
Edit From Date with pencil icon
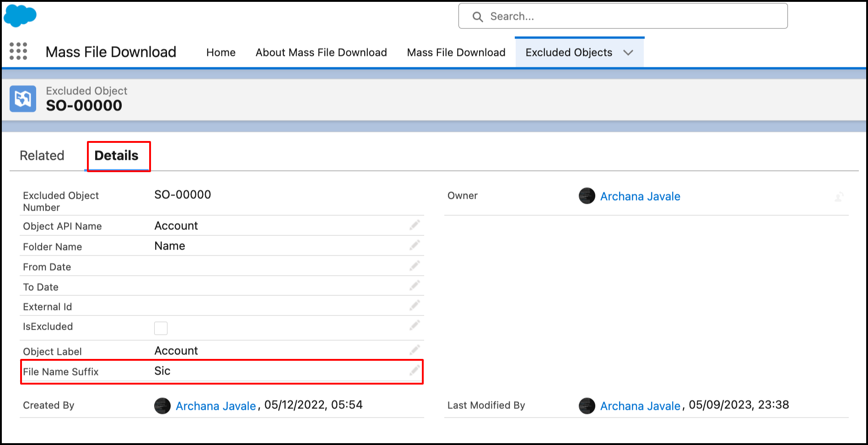[415, 266]
